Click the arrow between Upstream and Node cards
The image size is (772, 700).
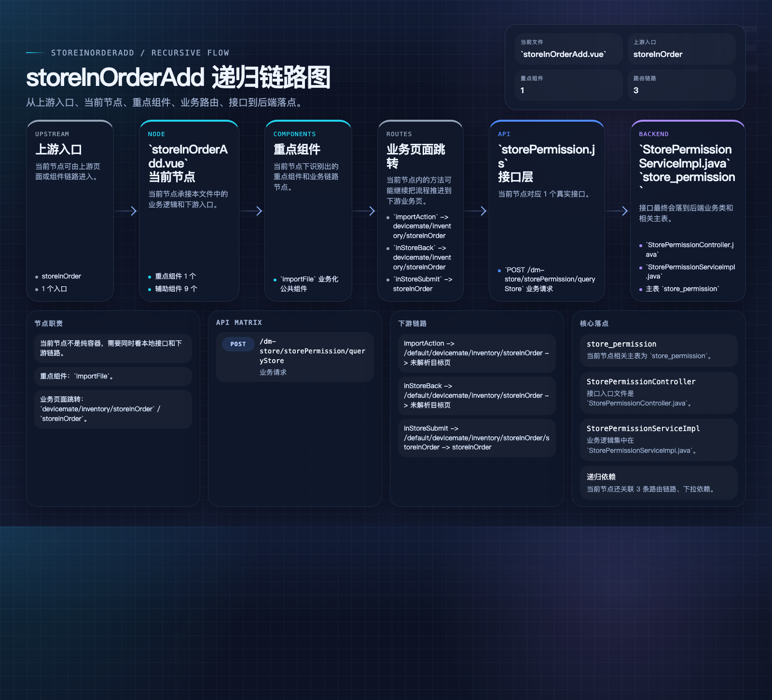click(126, 211)
